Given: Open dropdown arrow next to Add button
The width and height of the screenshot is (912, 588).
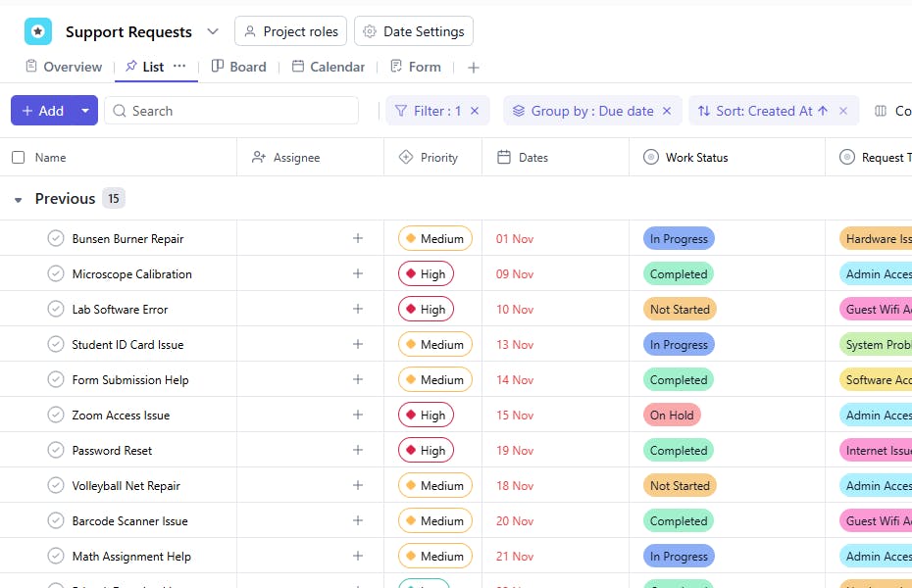Looking at the screenshot, I should (x=85, y=111).
